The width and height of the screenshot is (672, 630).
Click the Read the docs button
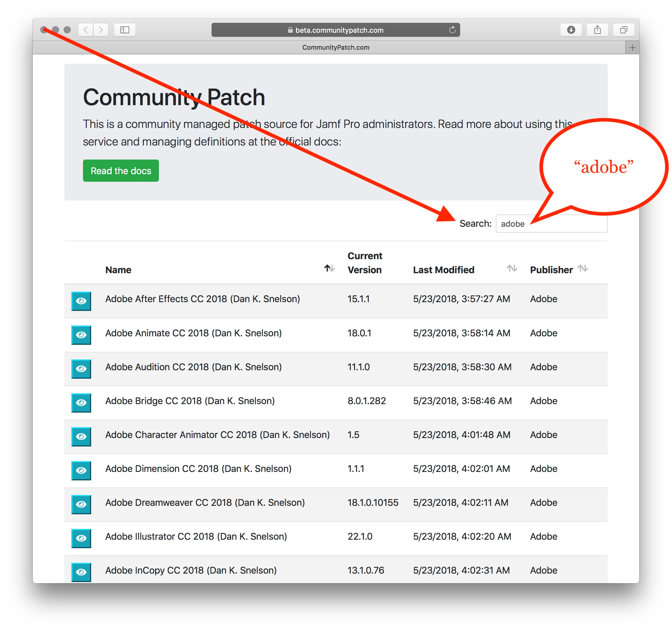pyautogui.click(x=121, y=171)
